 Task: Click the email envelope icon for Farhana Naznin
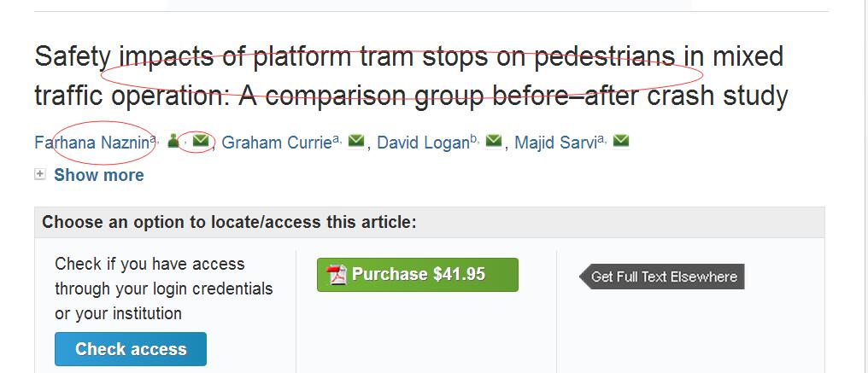click(x=201, y=141)
